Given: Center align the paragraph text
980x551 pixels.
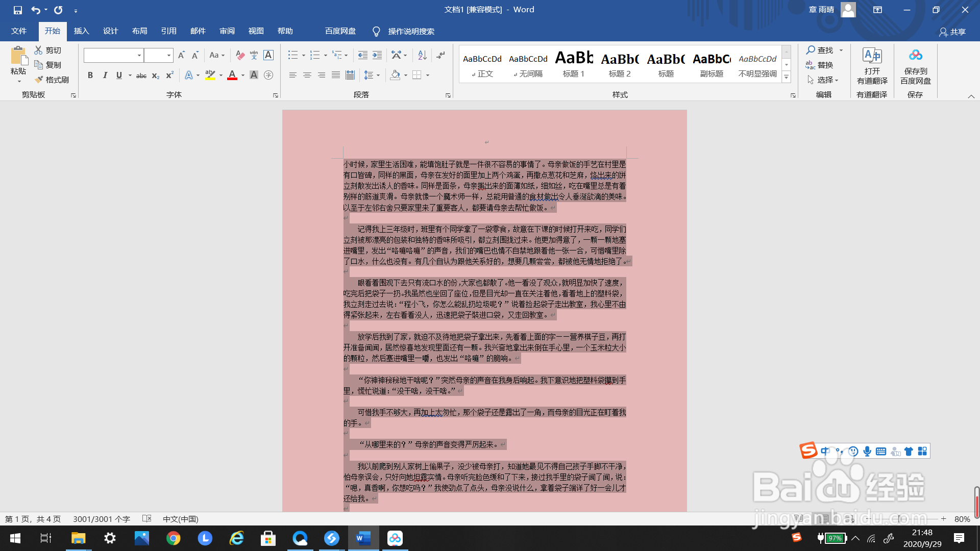Looking at the screenshot, I should point(307,75).
